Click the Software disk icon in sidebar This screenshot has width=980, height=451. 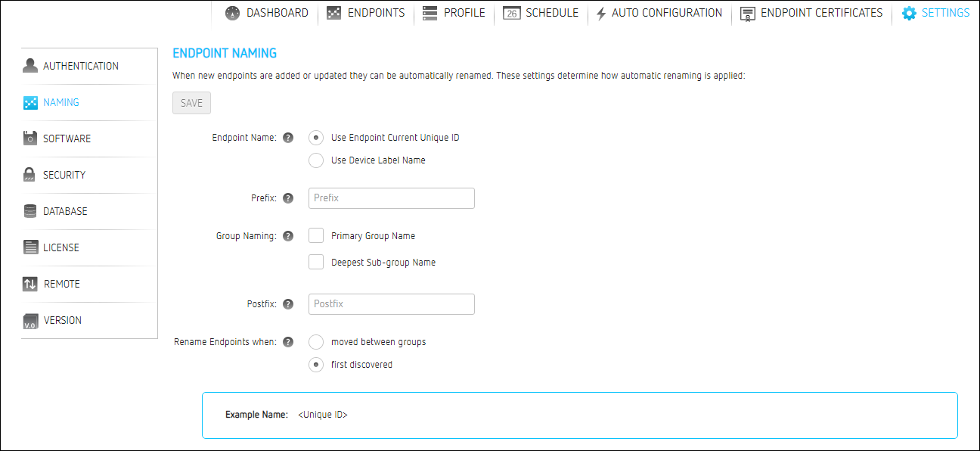click(x=30, y=138)
